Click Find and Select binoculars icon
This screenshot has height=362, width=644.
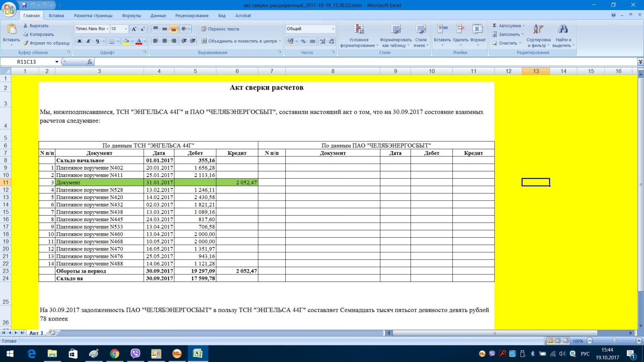[x=563, y=29]
